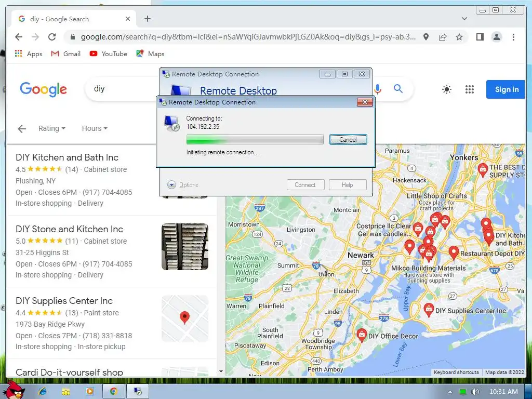
Task: Open Angry Birds start button
Action: [14, 391]
